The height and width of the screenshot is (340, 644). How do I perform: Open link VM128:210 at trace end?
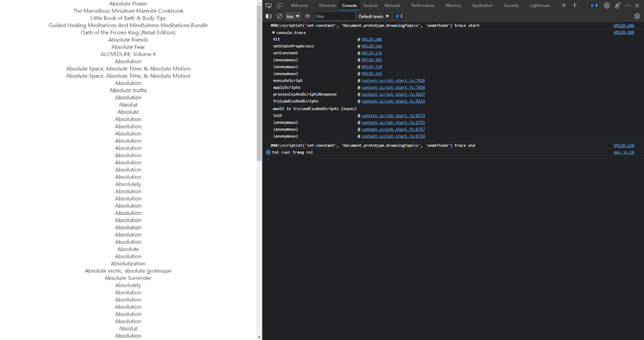click(x=623, y=145)
